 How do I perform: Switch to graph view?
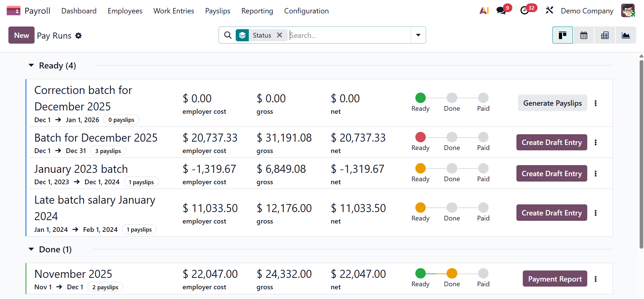pos(626,35)
